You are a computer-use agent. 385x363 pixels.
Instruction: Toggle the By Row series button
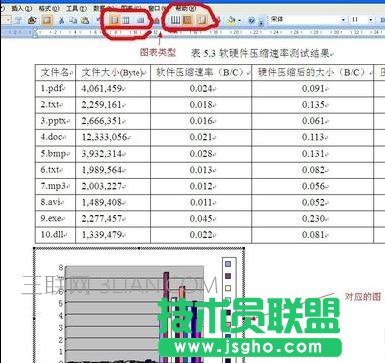coord(115,20)
